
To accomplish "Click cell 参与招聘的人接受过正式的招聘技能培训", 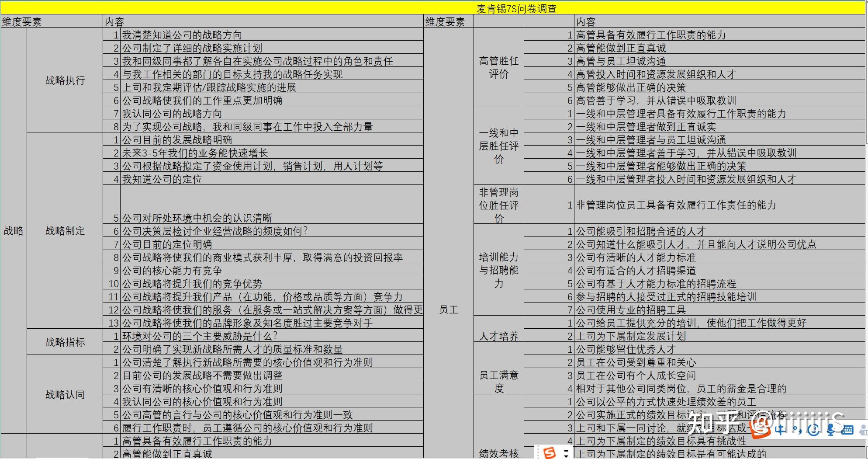I will tap(720, 296).
